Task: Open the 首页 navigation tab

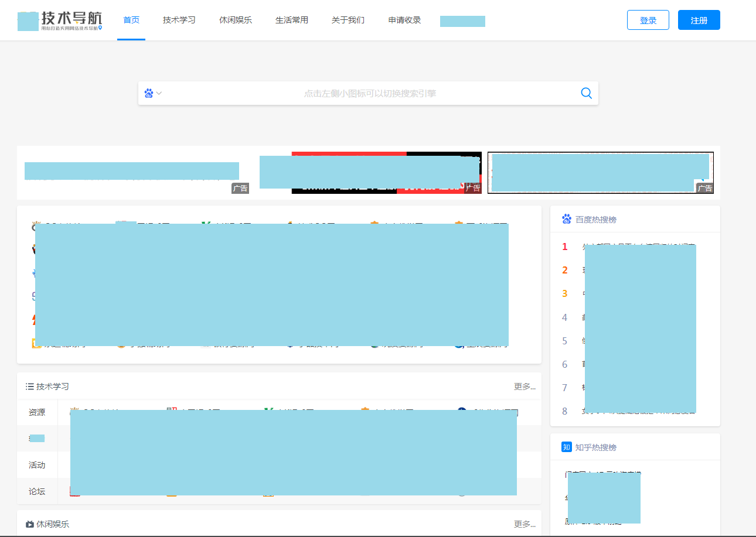Action: [x=131, y=20]
